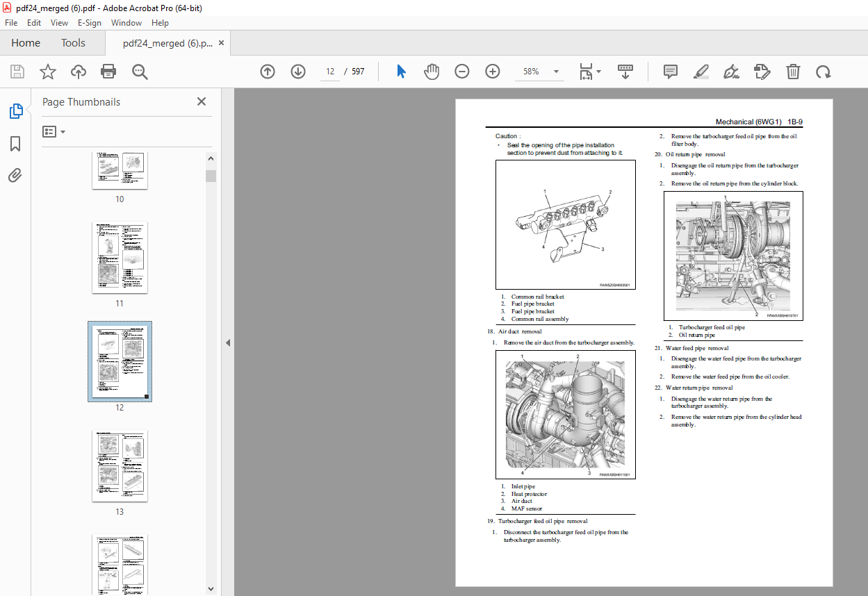Open Bookmarks sidebar panel icon

click(x=15, y=144)
